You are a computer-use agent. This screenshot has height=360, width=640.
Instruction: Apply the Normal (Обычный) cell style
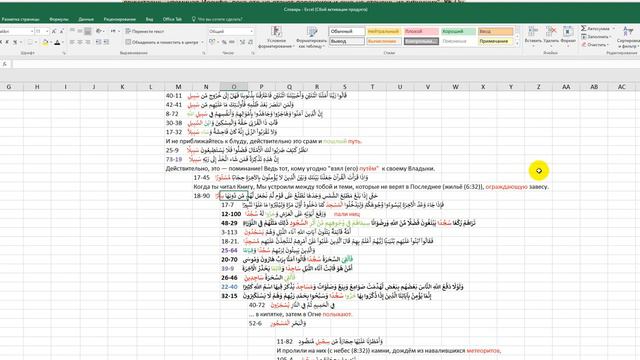coord(347,31)
